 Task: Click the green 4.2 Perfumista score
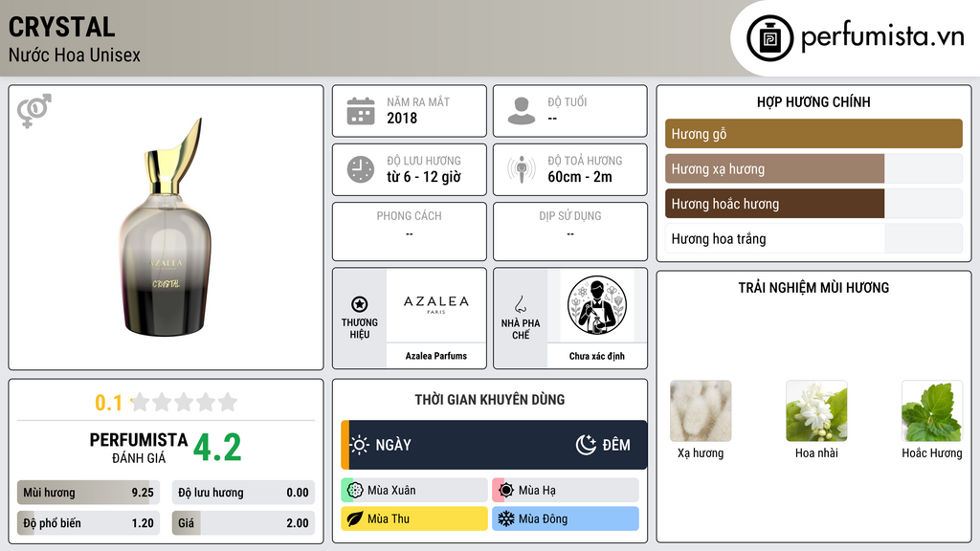tap(217, 448)
